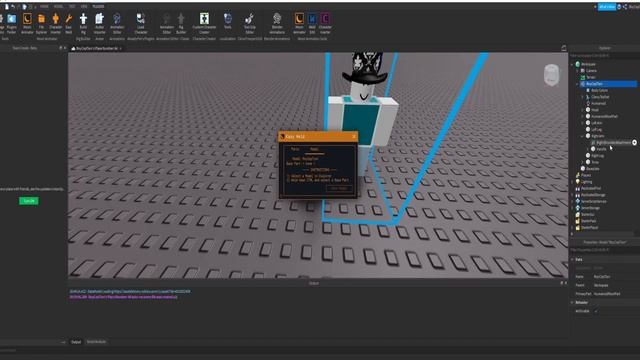Select the Model tab in Easy Weld

point(314,149)
